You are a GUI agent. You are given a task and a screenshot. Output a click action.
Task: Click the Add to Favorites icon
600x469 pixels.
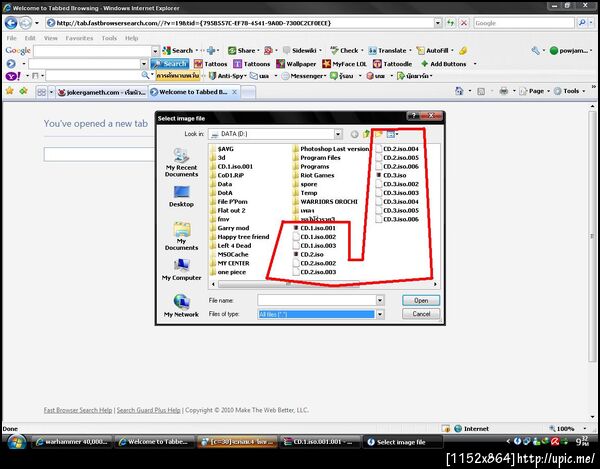click(x=24, y=91)
